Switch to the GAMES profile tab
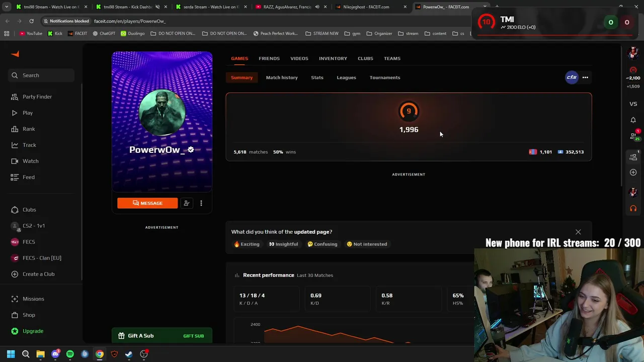 click(x=239, y=58)
